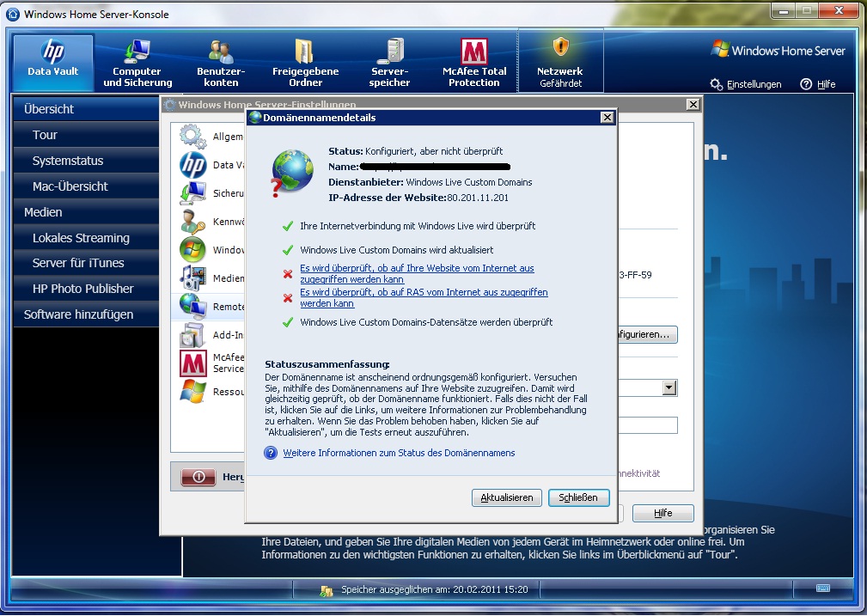Select Medien in sidebar
The width and height of the screenshot is (867, 616).
point(86,212)
